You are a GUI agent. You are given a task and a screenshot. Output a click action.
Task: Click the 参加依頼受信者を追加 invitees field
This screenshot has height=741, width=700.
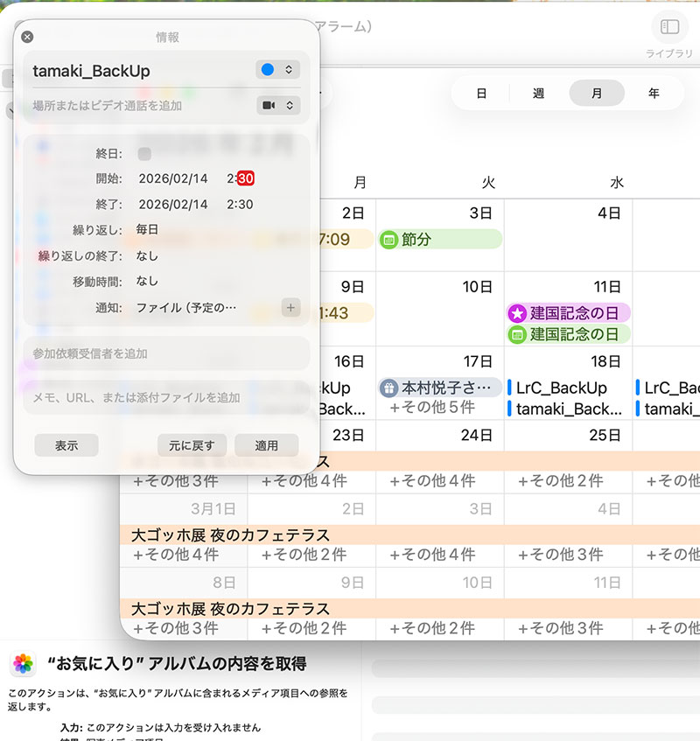click(166, 353)
